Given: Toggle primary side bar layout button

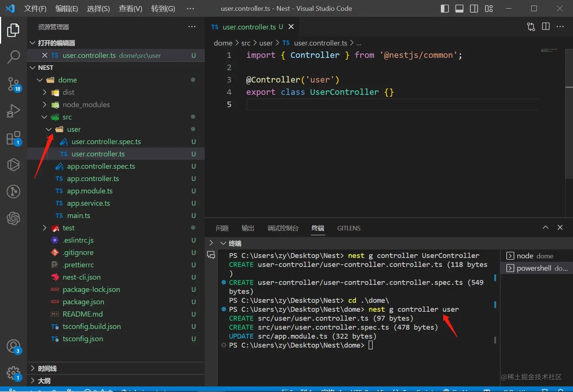Looking at the screenshot, I should (x=445, y=8).
